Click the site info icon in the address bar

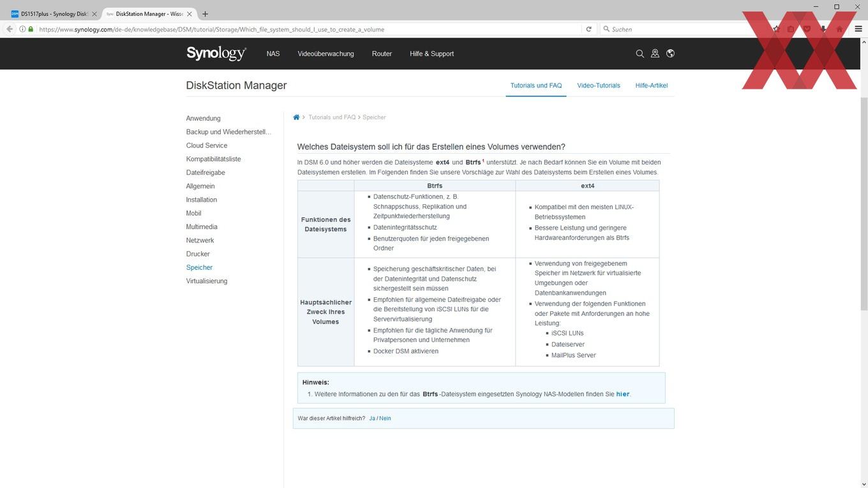click(x=22, y=29)
